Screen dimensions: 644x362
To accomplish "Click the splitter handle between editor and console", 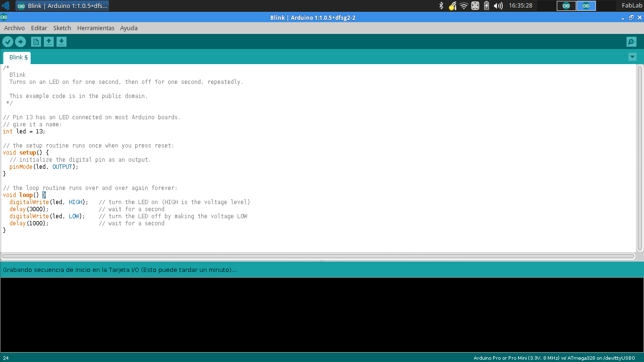I will tap(322, 261).
